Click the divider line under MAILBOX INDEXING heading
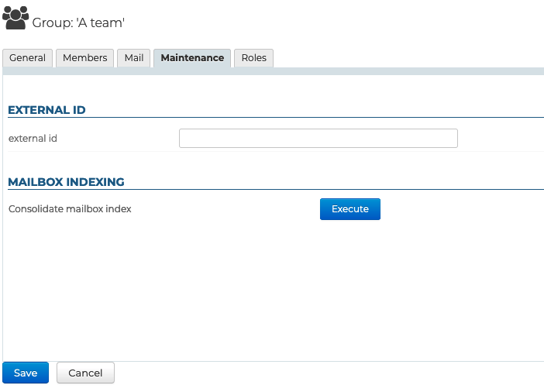Image resolution: width=544 pixels, height=392 pixels. pos(310,190)
